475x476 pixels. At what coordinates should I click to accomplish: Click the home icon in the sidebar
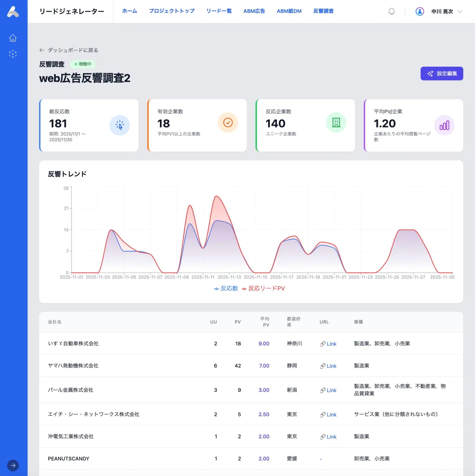point(13,38)
